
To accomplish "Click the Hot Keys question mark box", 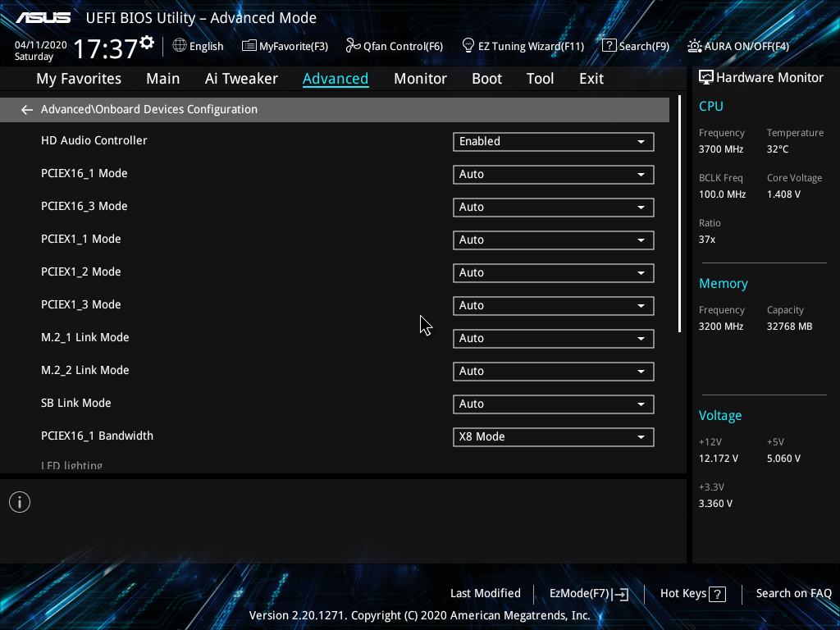I will tap(717, 594).
